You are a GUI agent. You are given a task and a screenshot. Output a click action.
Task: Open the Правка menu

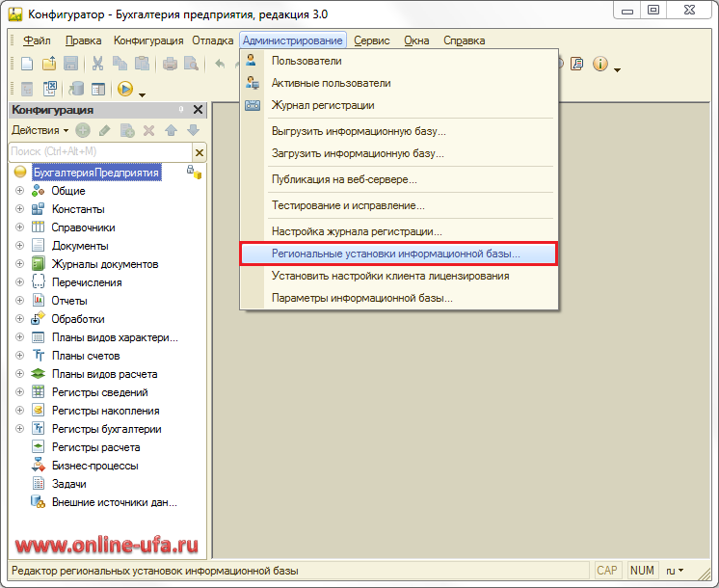(84, 40)
